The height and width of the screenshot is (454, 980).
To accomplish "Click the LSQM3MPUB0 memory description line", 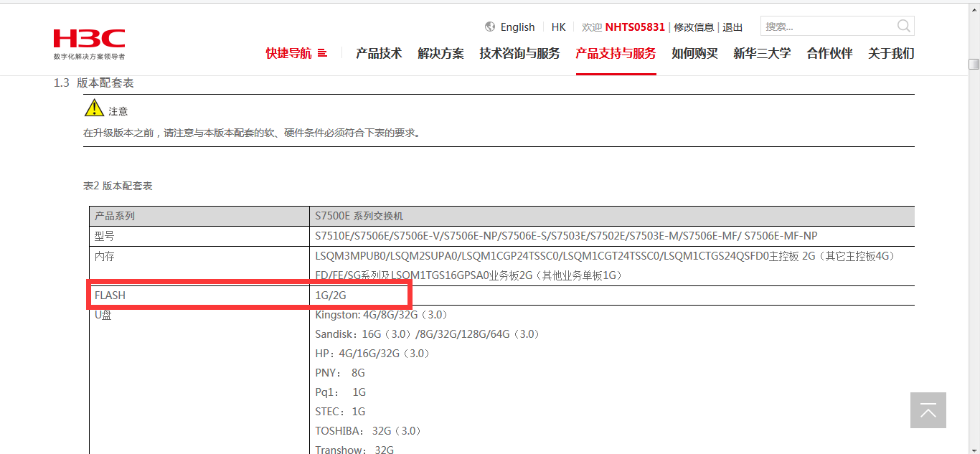I will click(x=605, y=256).
